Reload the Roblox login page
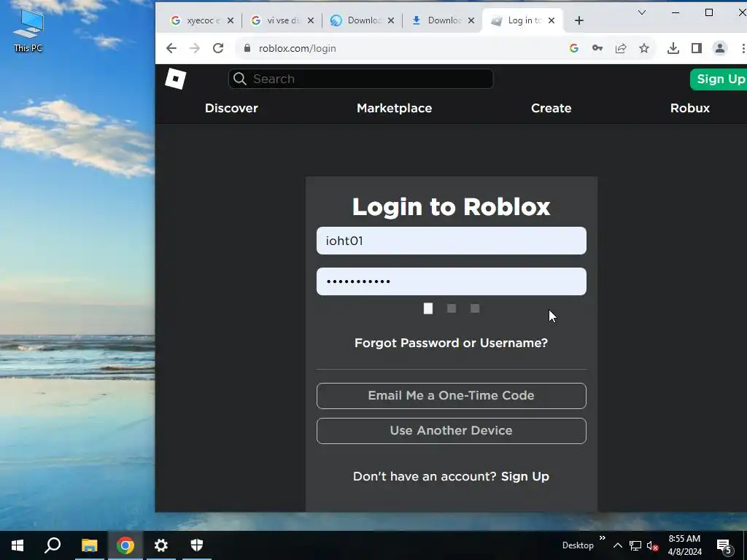Screen dimensions: 747x560 [x=218, y=48]
